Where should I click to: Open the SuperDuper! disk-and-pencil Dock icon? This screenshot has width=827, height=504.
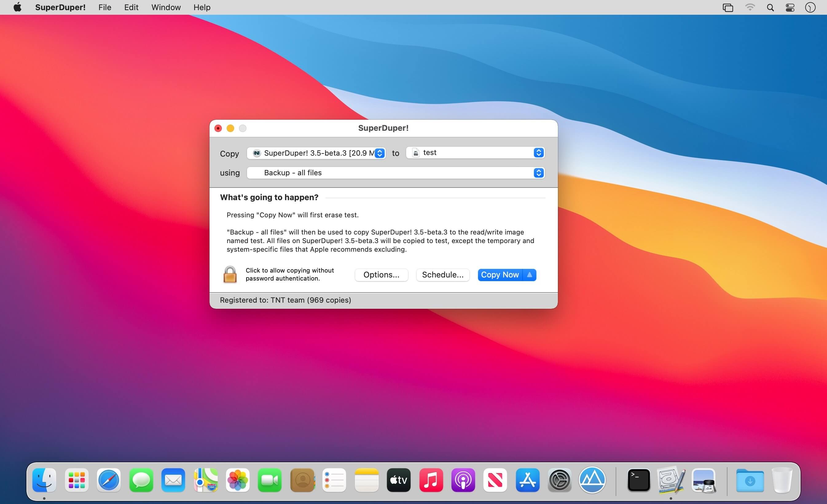pyautogui.click(x=671, y=480)
